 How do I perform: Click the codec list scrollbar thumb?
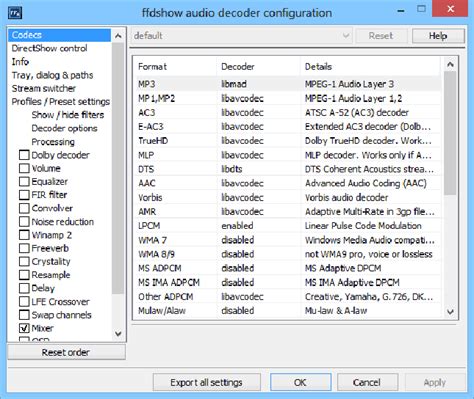pos(450,133)
